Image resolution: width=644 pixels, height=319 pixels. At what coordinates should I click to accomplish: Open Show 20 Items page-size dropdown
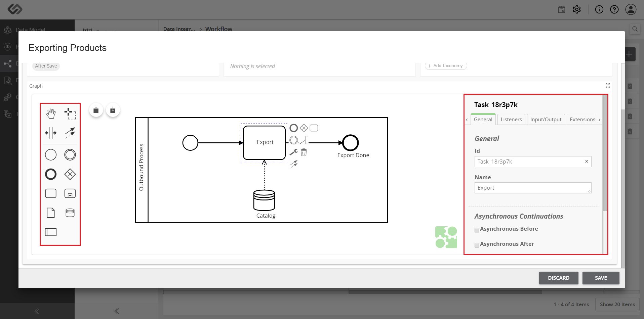tap(617, 305)
